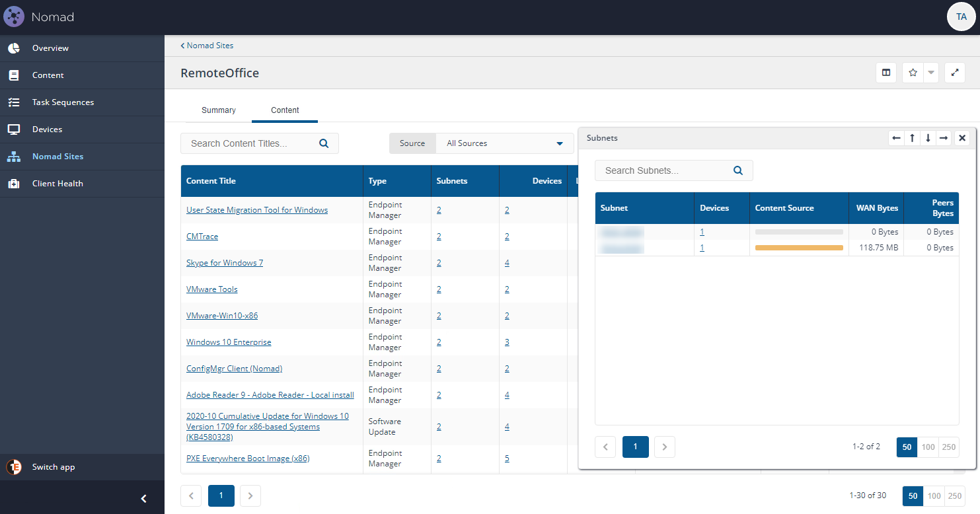The image size is (980, 514).
Task: Open VMware-Win10-x86 content link
Action: [222, 316]
